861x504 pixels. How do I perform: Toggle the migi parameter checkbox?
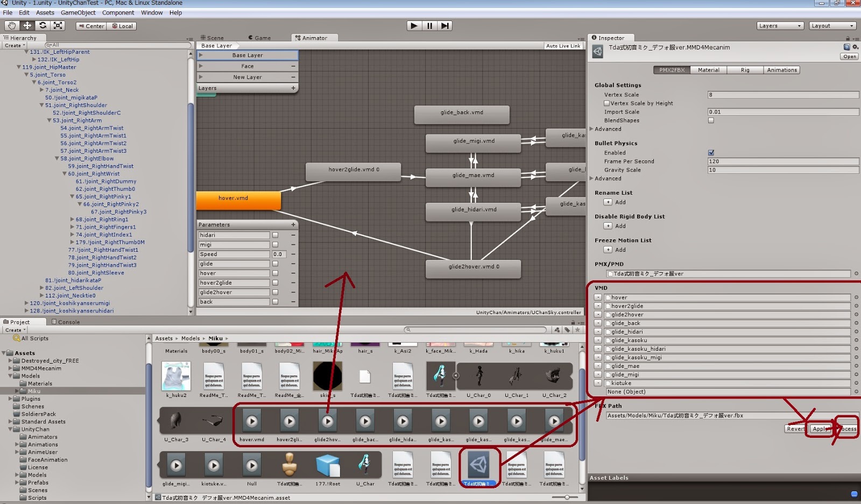[x=275, y=245]
